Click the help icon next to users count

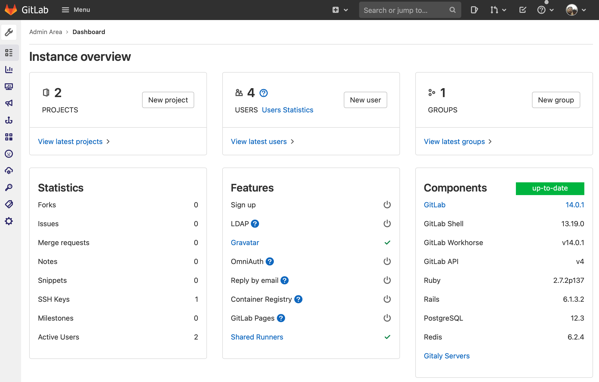click(264, 93)
